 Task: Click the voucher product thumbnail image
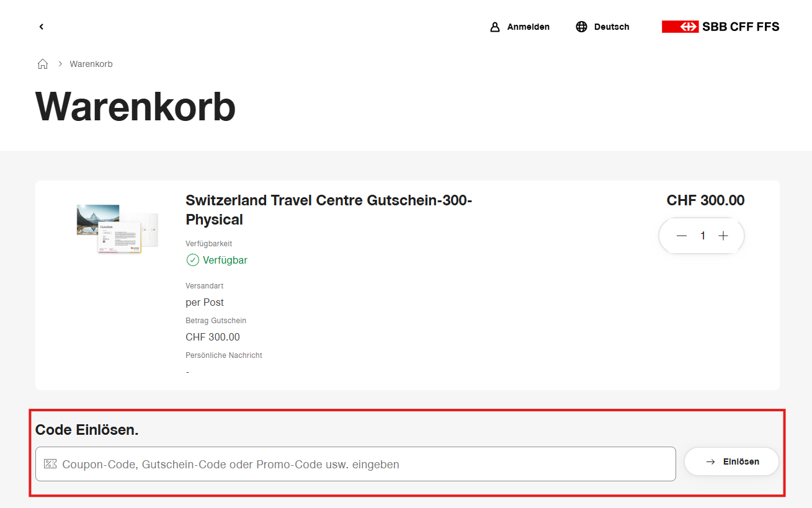[x=117, y=228]
